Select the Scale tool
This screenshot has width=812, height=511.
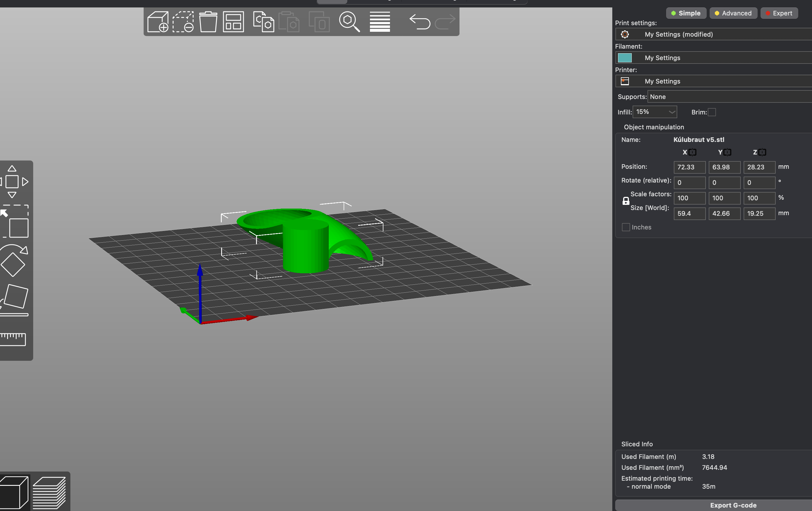[x=14, y=221]
